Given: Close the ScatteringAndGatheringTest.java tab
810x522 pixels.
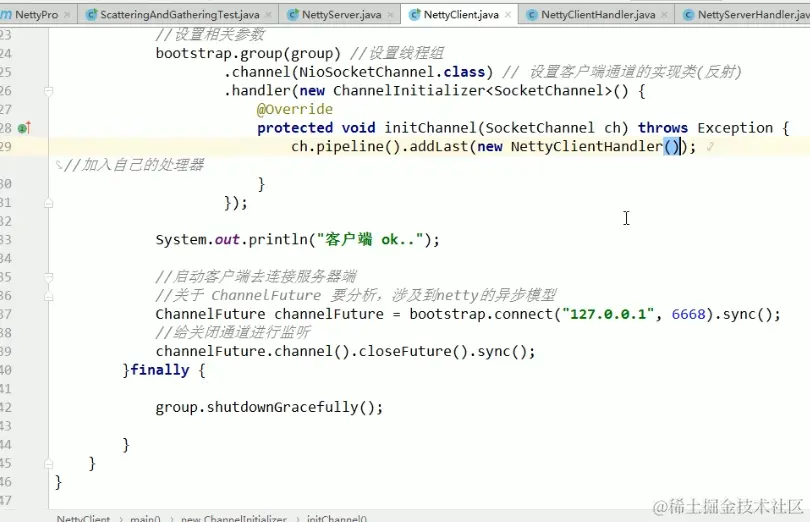Looking at the screenshot, I should pyautogui.click(x=269, y=15).
